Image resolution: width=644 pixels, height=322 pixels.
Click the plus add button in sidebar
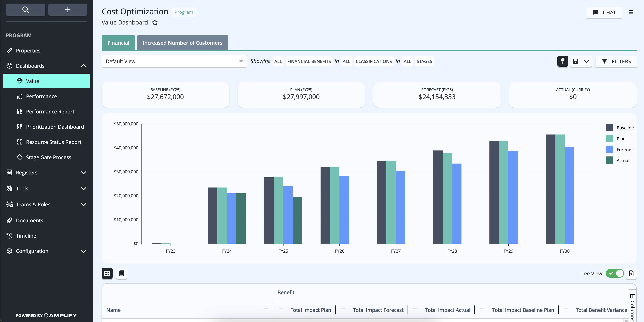point(68,10)
